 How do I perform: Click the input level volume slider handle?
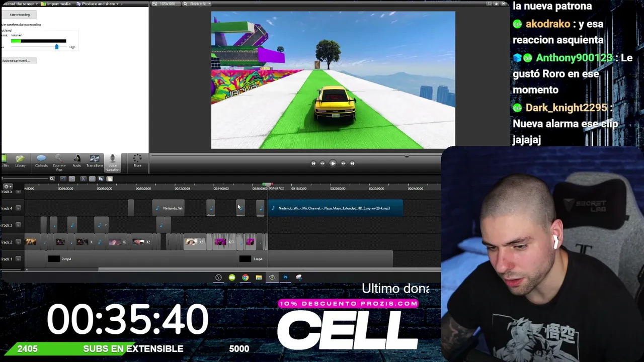click(x=57, y=47)
